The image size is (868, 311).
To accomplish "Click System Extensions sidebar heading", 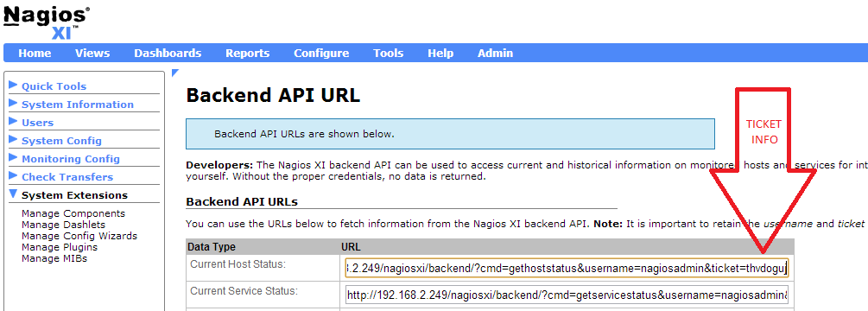I will pos(75,195).
